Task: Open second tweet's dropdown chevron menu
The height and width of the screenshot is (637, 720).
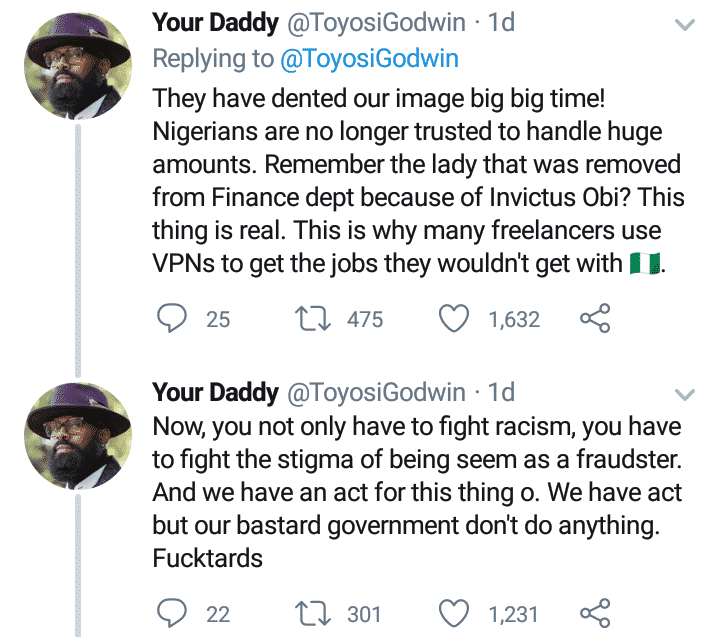Action: click(685, 392)
